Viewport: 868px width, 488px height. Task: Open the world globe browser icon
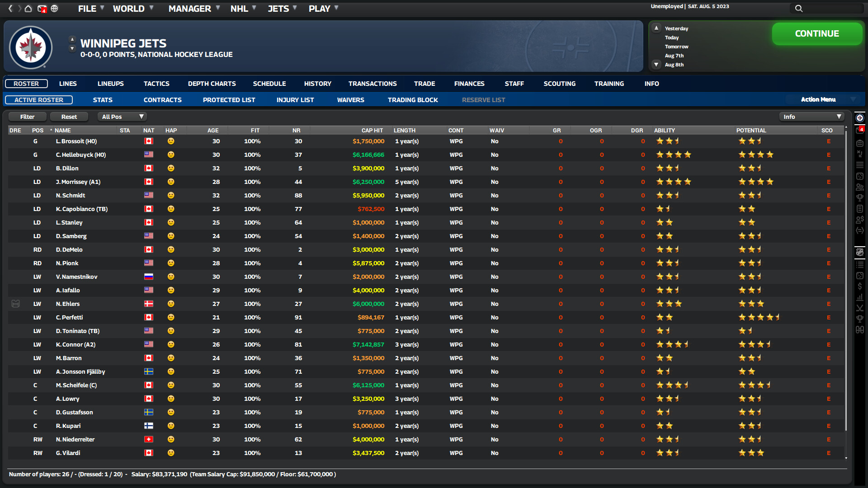(55, 8)
